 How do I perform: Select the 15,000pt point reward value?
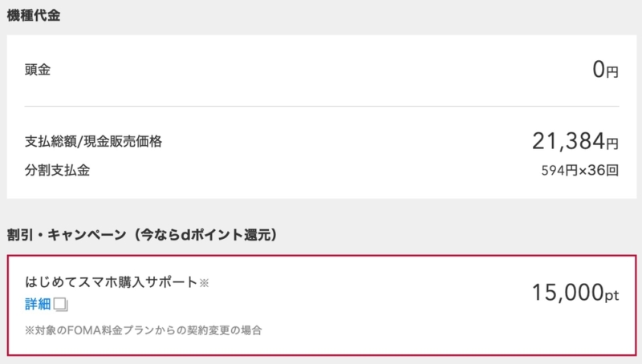coord(575,293)
